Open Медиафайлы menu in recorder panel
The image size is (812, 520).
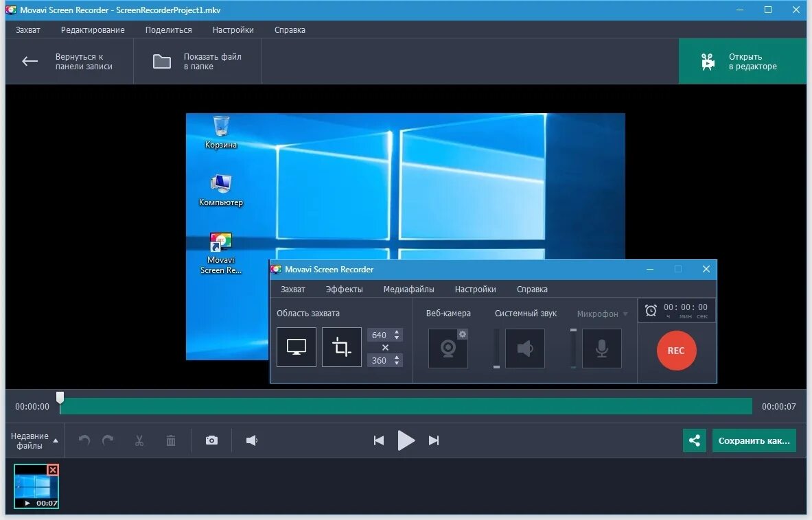click(408, 289)
